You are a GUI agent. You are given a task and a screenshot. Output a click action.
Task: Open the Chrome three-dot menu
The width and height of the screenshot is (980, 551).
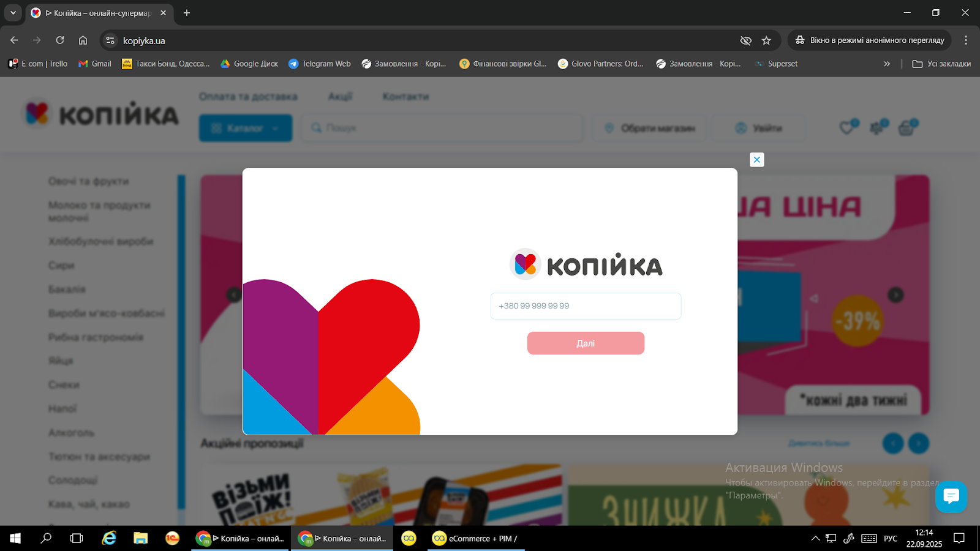pyautogui.click(x=966, y=40)
